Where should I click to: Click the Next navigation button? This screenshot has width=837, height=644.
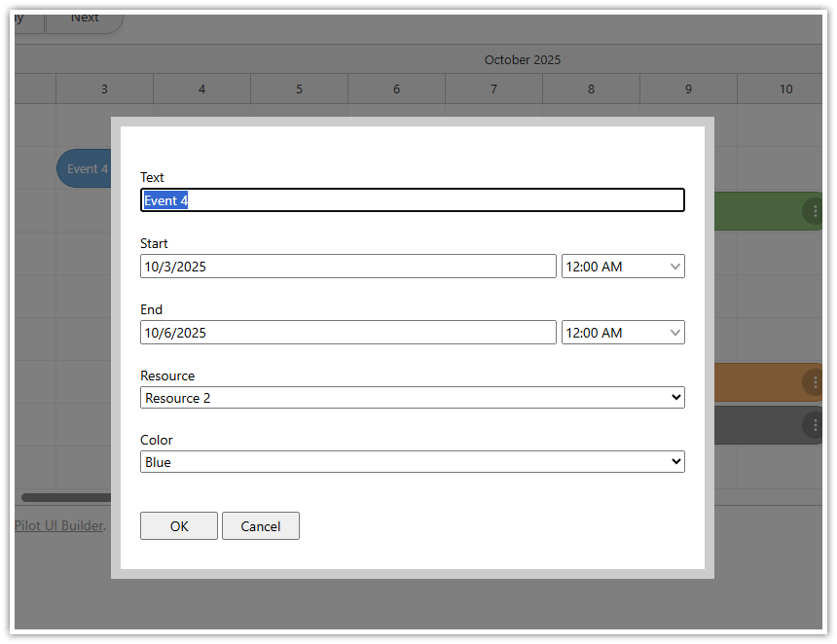click(x=84, y=18)
